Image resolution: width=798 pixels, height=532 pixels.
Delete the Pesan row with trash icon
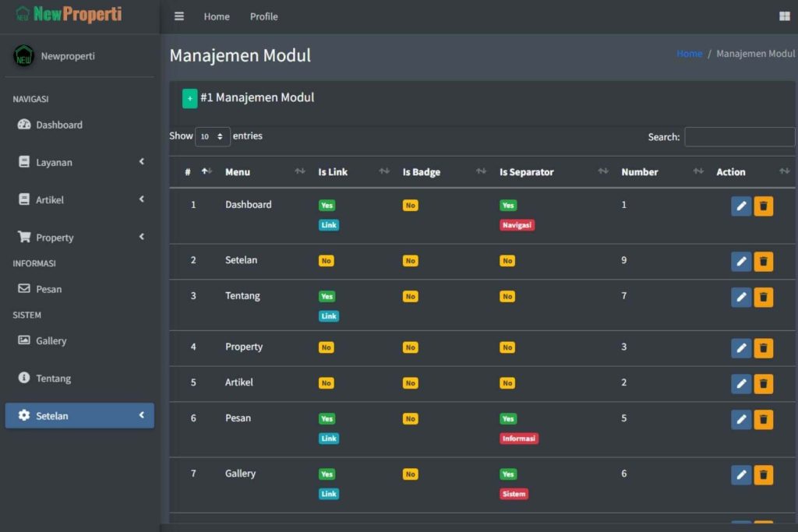pyautogui.click(x=764, y=420)
